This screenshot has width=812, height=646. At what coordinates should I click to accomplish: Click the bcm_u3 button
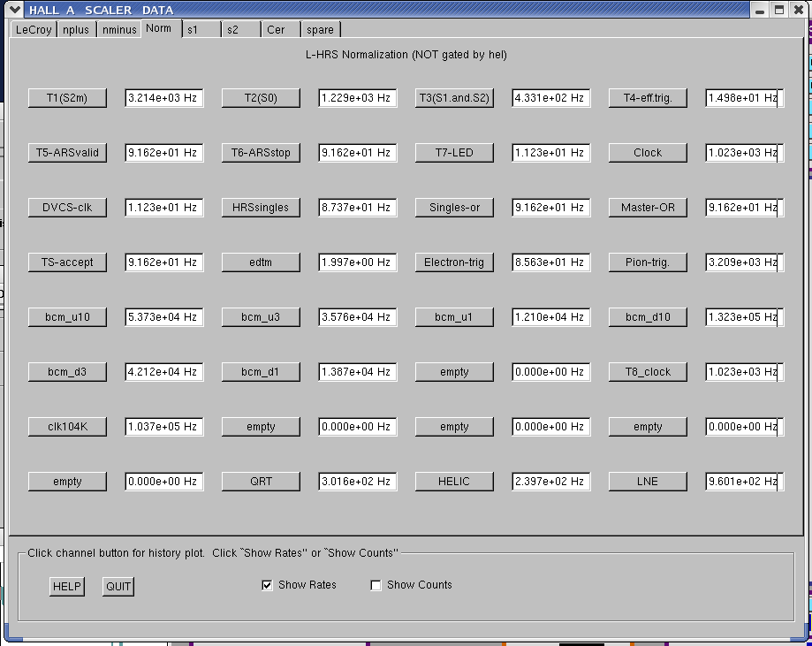click(x=261, y=317)
